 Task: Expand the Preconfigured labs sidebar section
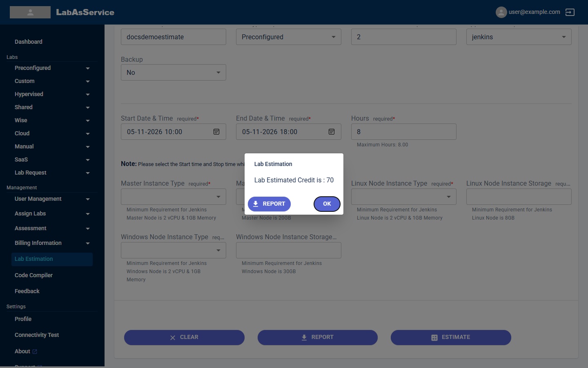click(52, 68)
